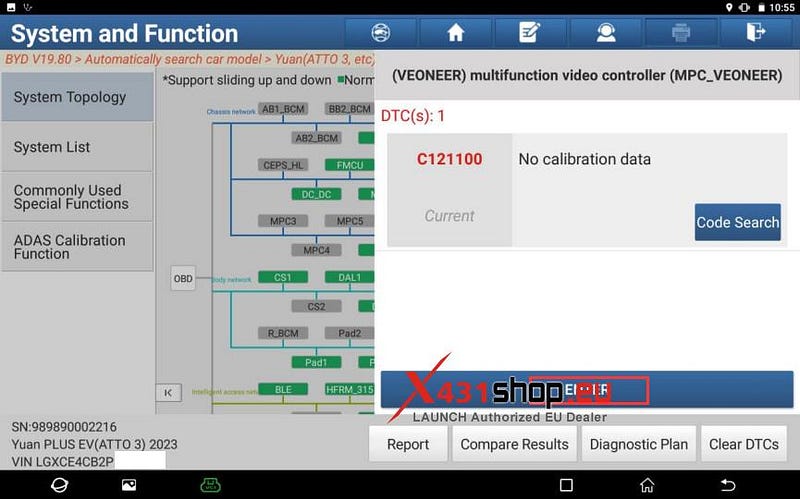Open the gallery image icon in bottom bar

pyautogui.click(x=129, y=485)
